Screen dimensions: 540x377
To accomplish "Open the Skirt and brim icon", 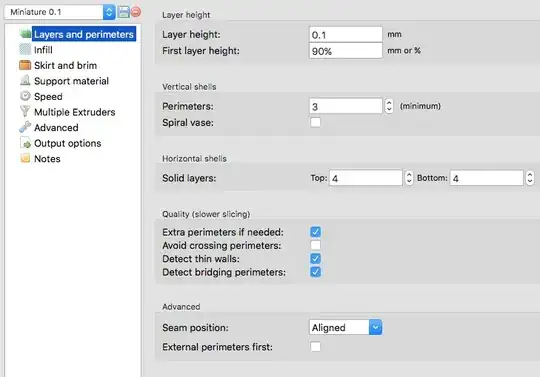I will click(25, 65).
